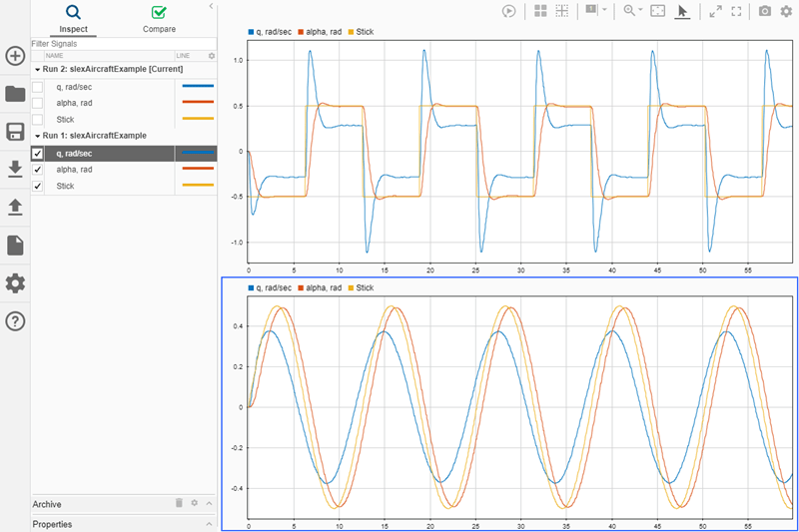The image size is (799, 532).
Task: Click Stick legend entry in top plot
Action: pyautogui.click(x=362, y=32)
